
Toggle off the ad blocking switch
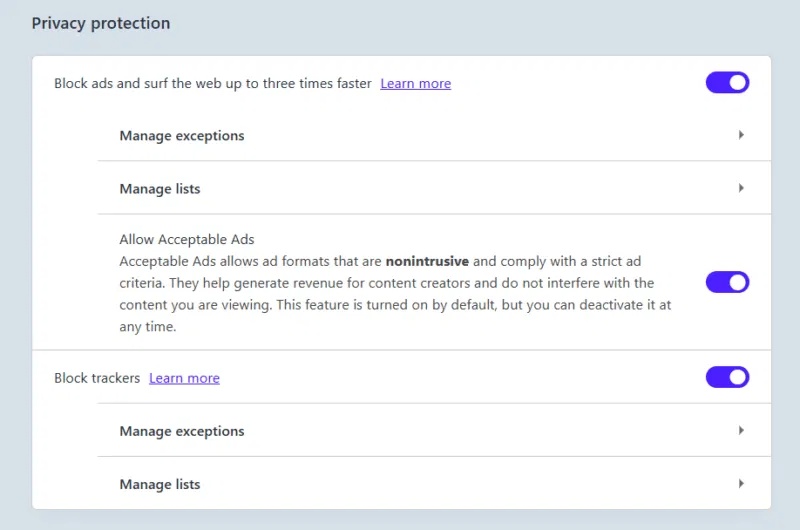pos(727,83)
